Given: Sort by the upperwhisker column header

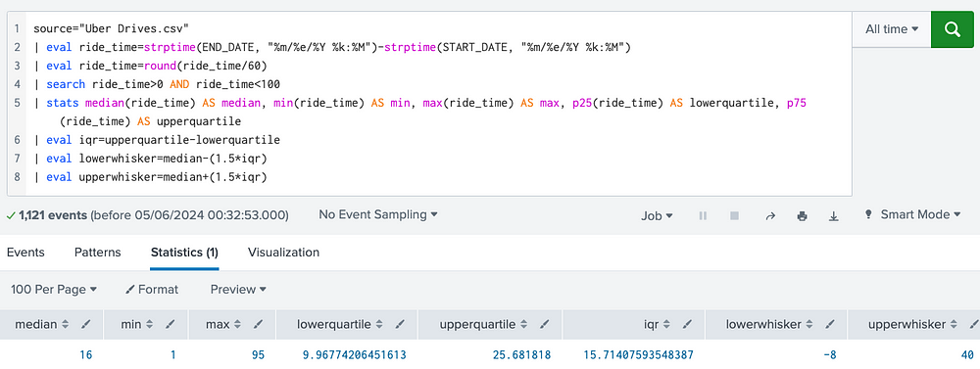Looking at the screenshot, I should coord(913,324).
